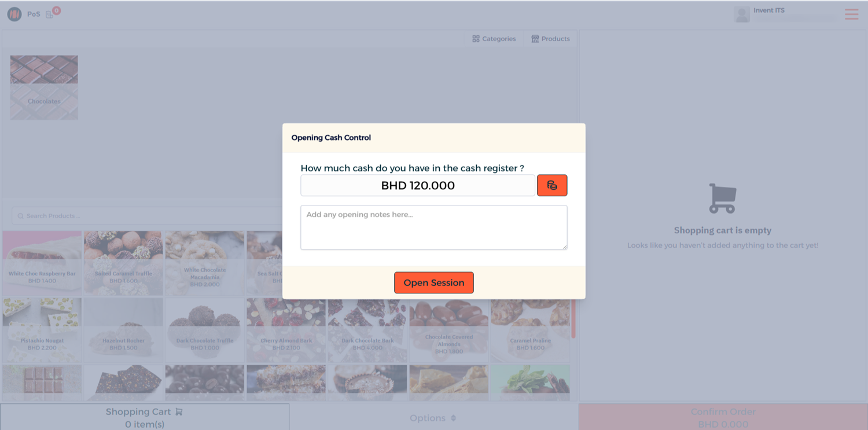Switch to the Categories tab
This screenshot has width=868, height=430.
coord(494,39)
